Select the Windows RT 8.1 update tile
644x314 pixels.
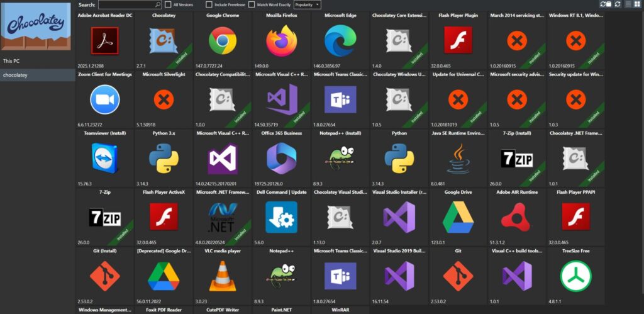coord(576,40)
